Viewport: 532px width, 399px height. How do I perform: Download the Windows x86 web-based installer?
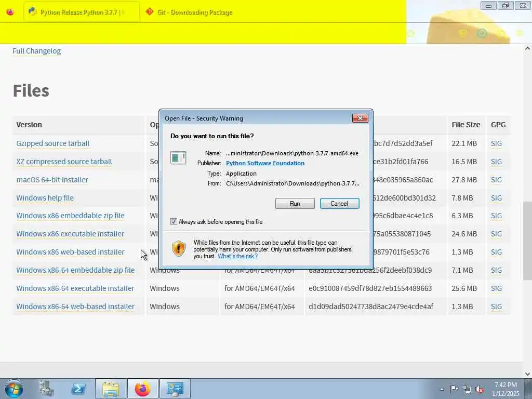[70, 252]
